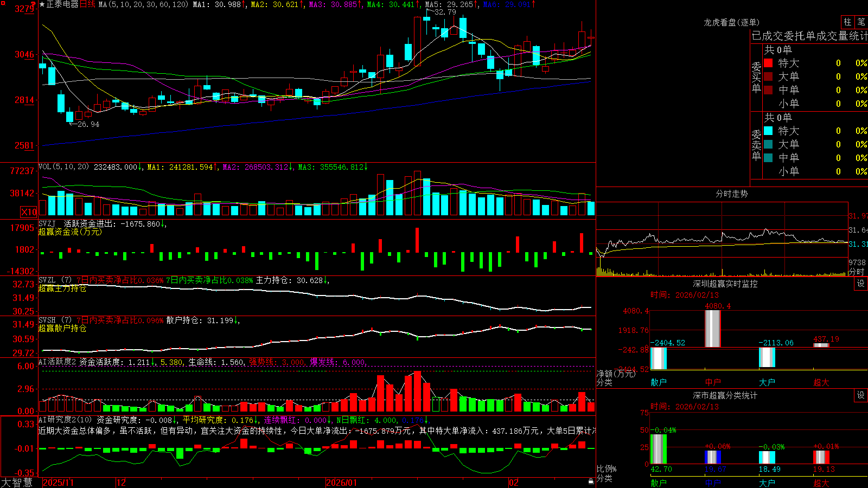Click 超赢资金流(万元) label
The width and height of the screenshot is (868, 488).
point(70,232)
